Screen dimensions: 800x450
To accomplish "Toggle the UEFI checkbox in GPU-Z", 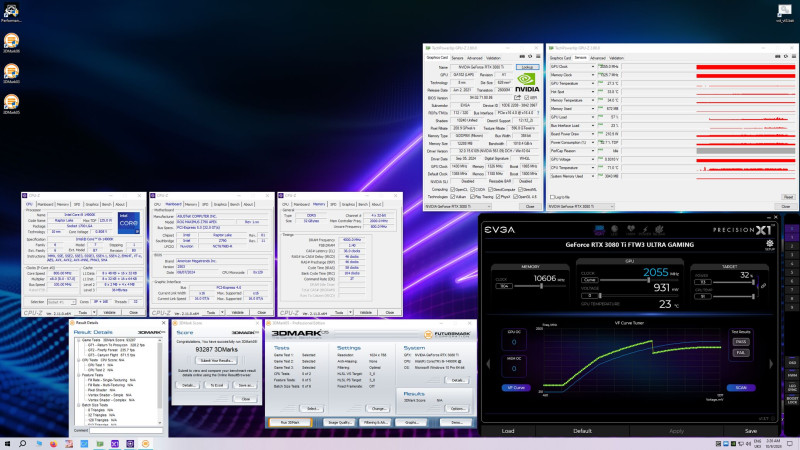I will pyautogui.click(x=527, y=97).
